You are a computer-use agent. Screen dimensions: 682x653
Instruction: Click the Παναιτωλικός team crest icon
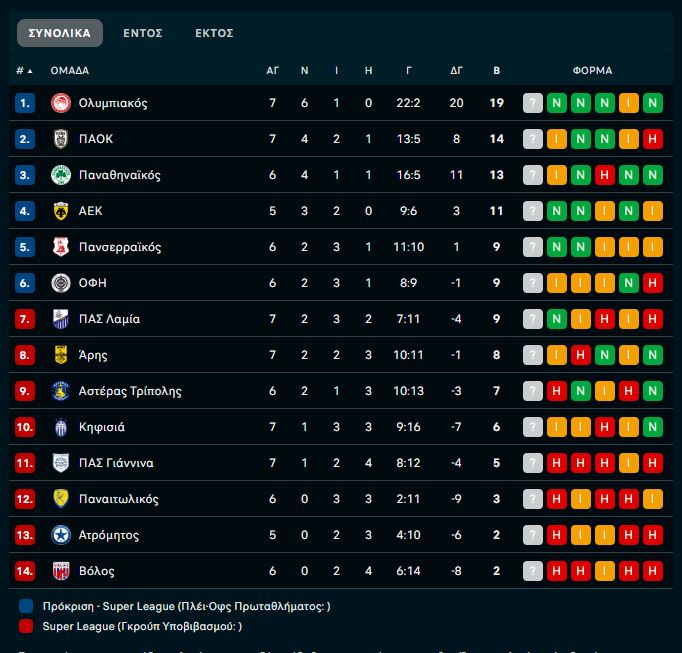60,499
